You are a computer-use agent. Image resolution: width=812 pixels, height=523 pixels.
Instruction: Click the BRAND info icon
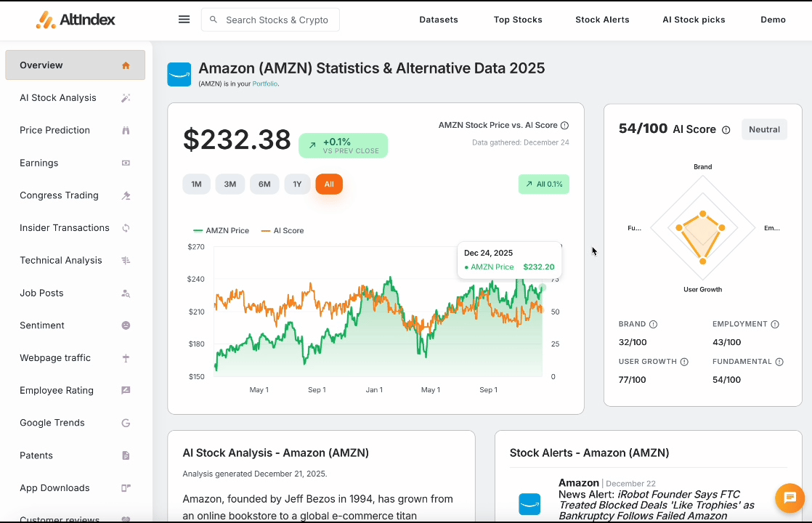pyautogui.click(x=653, y=324)
